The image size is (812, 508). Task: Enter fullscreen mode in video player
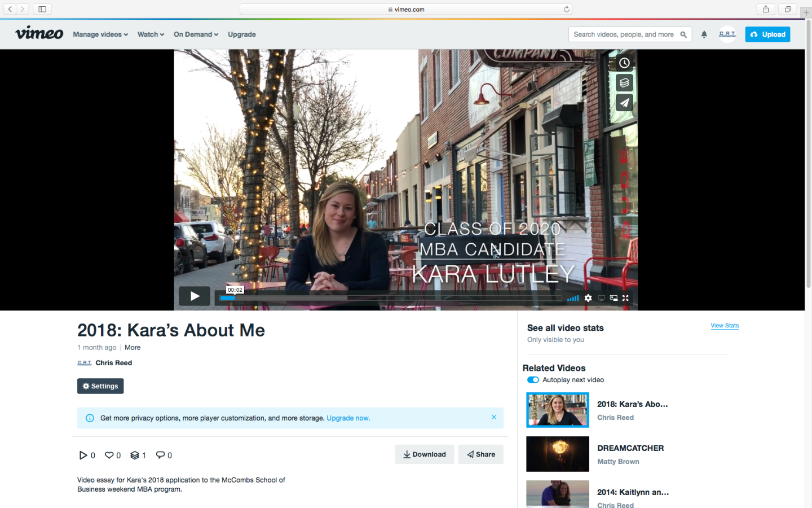(625, 298)
